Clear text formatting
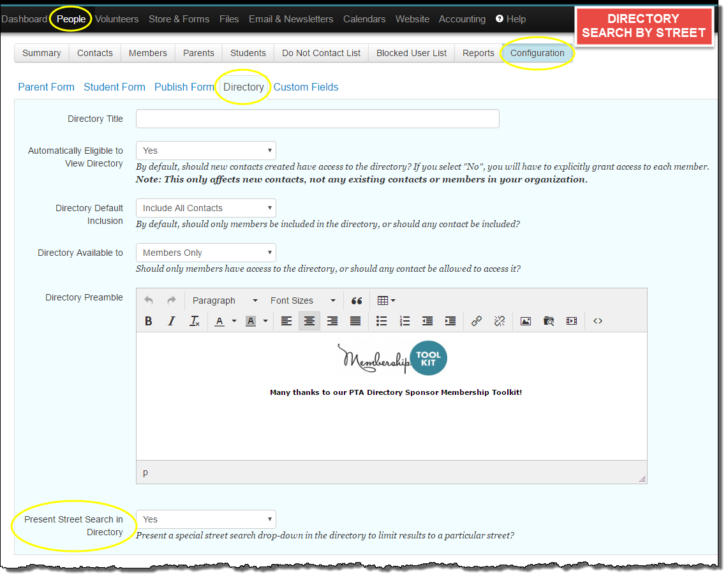Viewport: 728px width, 578px height. 195,321
